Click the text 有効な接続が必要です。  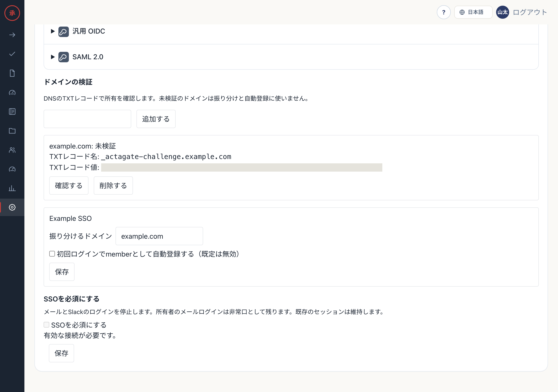(x=80, y=335)
